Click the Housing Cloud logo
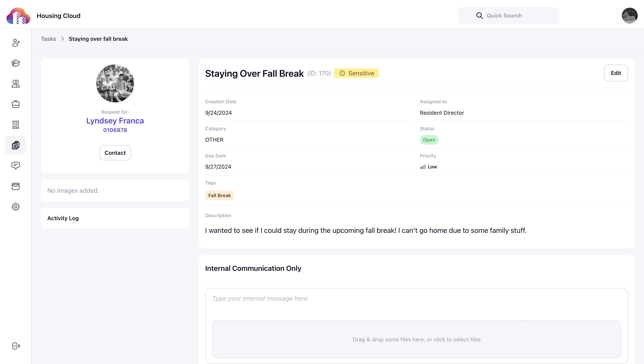 pyautogui.click(x=18, y=16)
